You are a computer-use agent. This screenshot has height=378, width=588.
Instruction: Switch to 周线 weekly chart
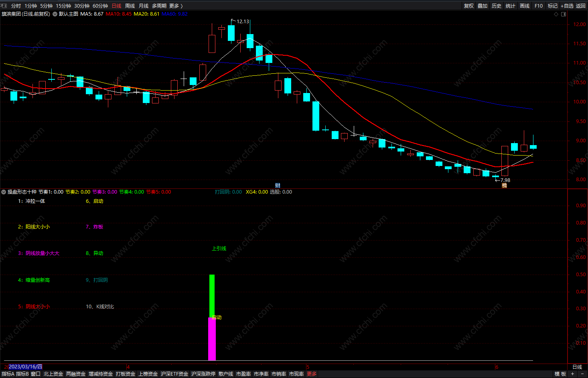point(130,6)
